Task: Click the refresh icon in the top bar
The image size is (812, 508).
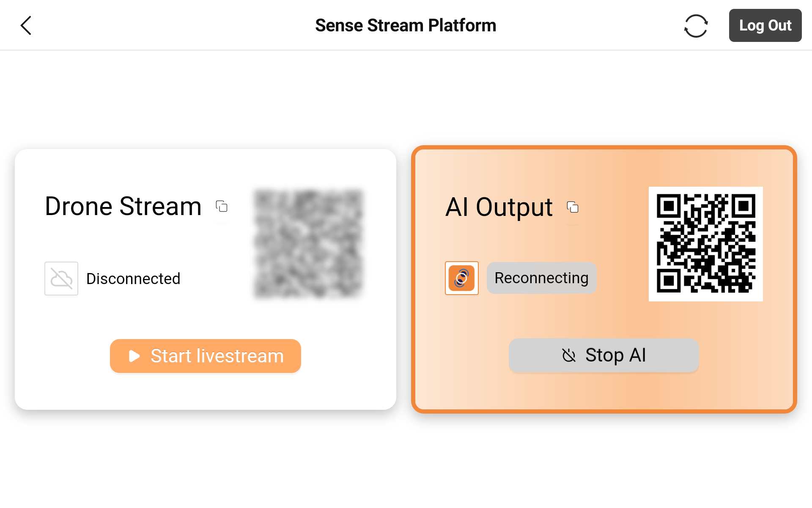Action: tap(696, 25)
